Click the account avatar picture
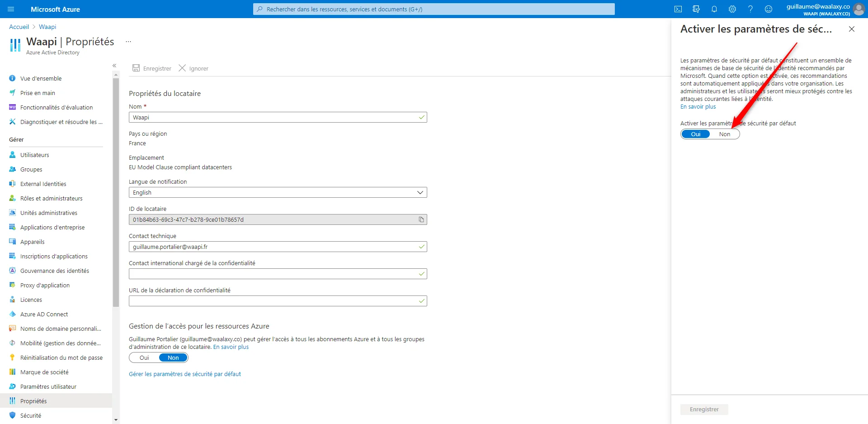This screenshot has height=424, width=868. click(x=859, y=9)
